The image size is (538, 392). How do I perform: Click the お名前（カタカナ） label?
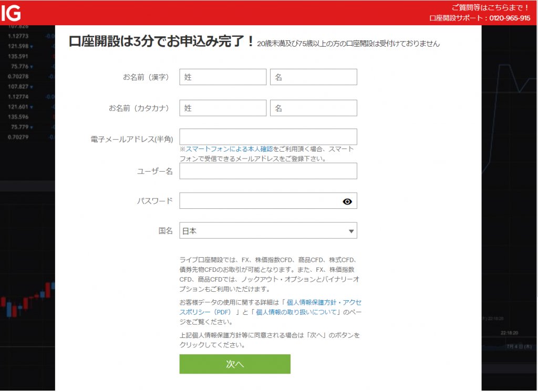(x=139, y=108)
